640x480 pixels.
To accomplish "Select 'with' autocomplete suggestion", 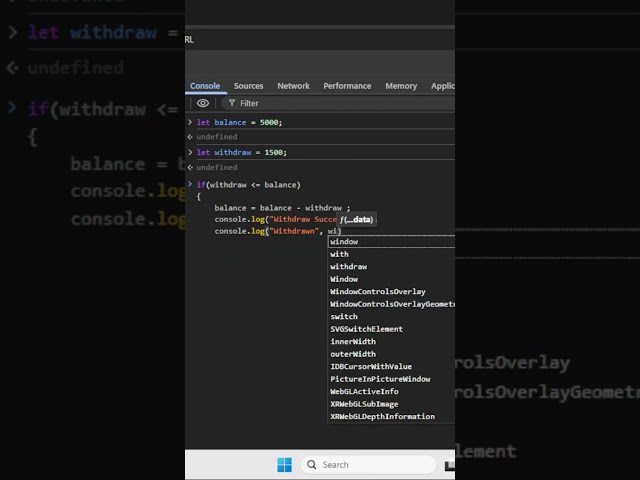I will click(x=391, y=254).
